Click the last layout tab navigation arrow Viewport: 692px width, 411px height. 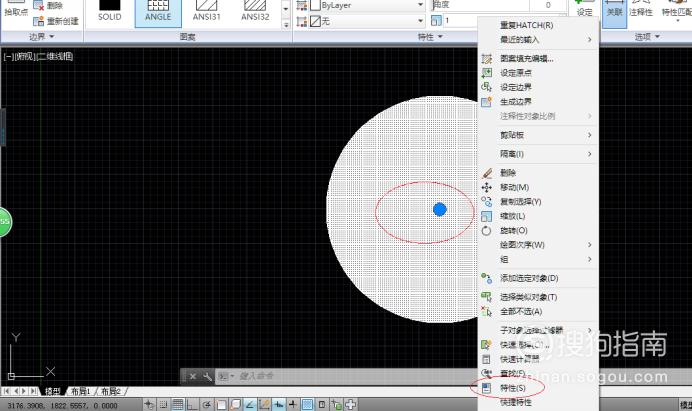point(33,391)
